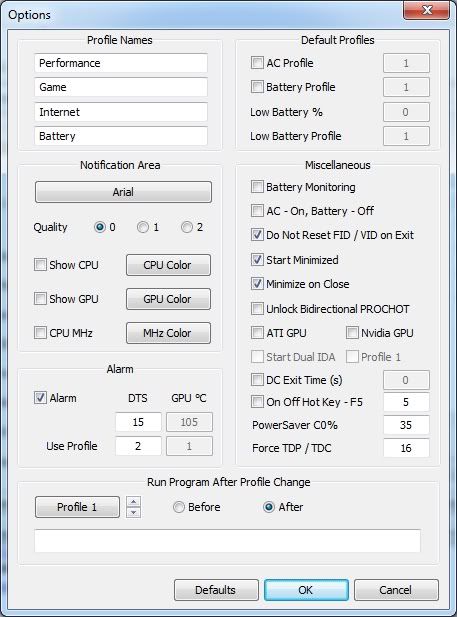
Task: Click the Performance profile name field
Action: [x=121, y=63]
